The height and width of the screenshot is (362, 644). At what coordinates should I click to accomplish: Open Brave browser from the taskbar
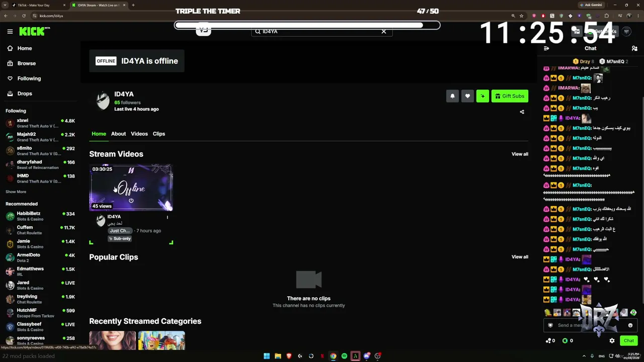(289, 356)
